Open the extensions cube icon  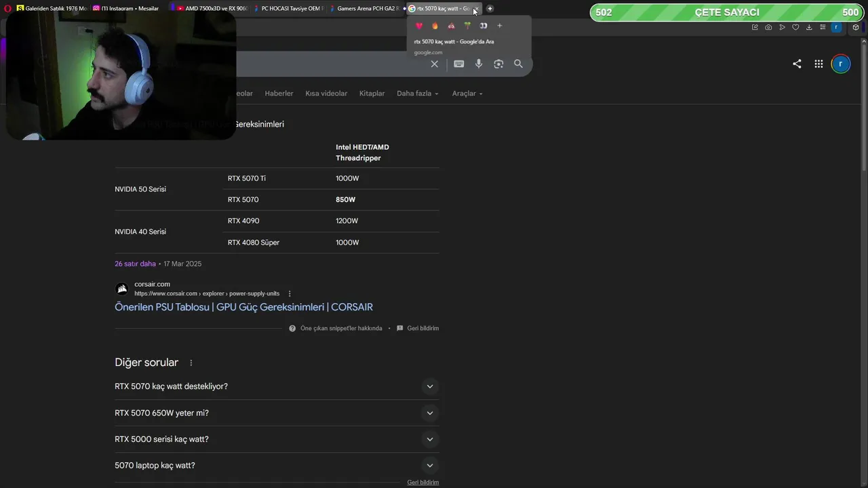coord(856,27)
